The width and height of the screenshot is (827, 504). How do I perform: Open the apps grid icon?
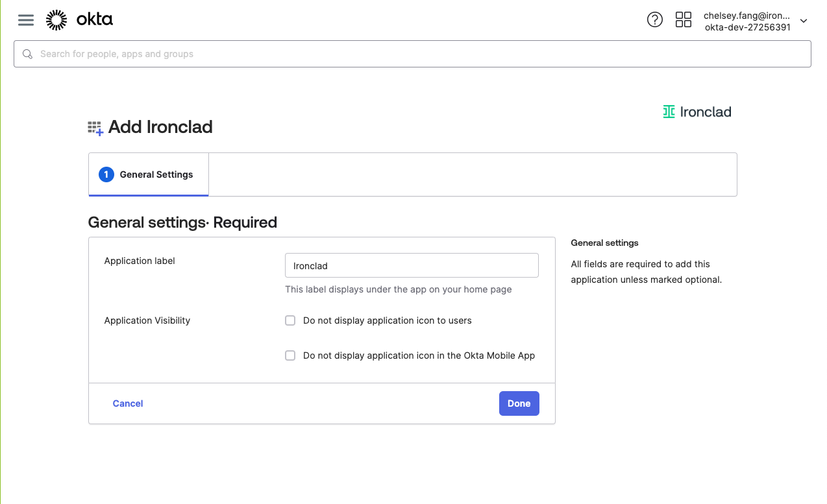(x=684, y=20)
